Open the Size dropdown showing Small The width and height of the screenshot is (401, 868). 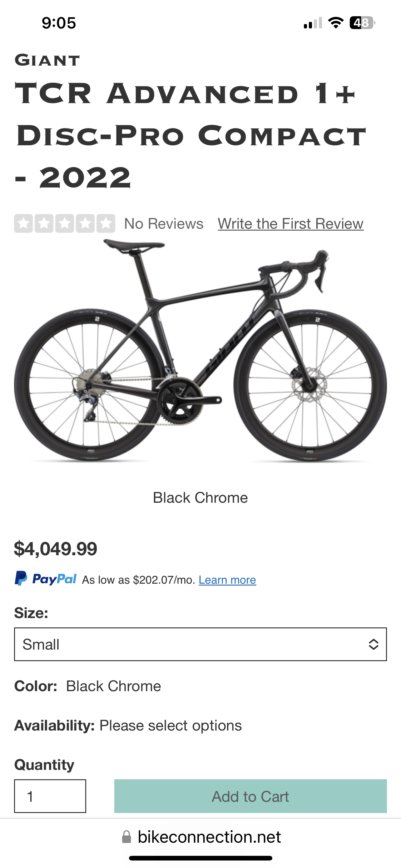pos(200,644)
